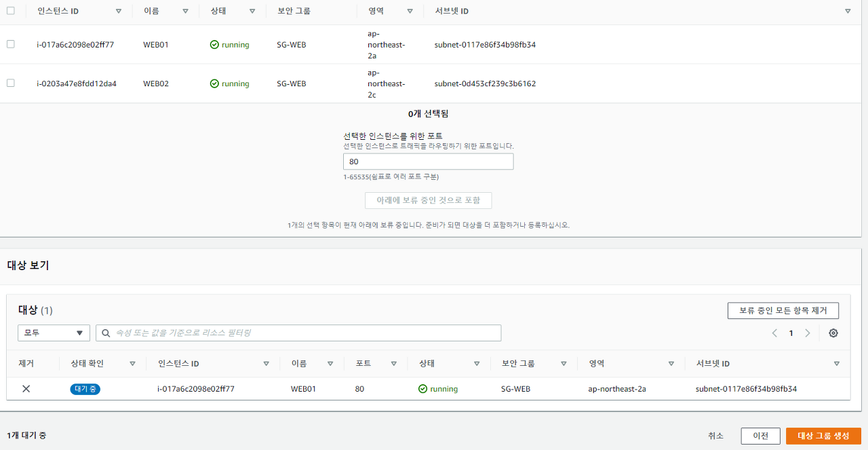The image size is (868, 450).
Task: Sort upper table by 서브넷 ID arrow
Action: (848, 12)
